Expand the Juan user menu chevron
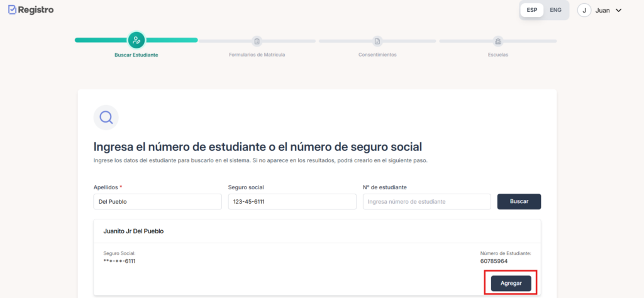Viewport: 644px width, 298px height. click(x=618, y=10)
